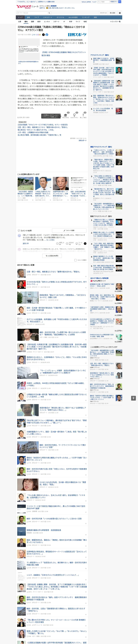Open the トップ navigation tab
The image size is (138, 644).
tap(20, 17)
